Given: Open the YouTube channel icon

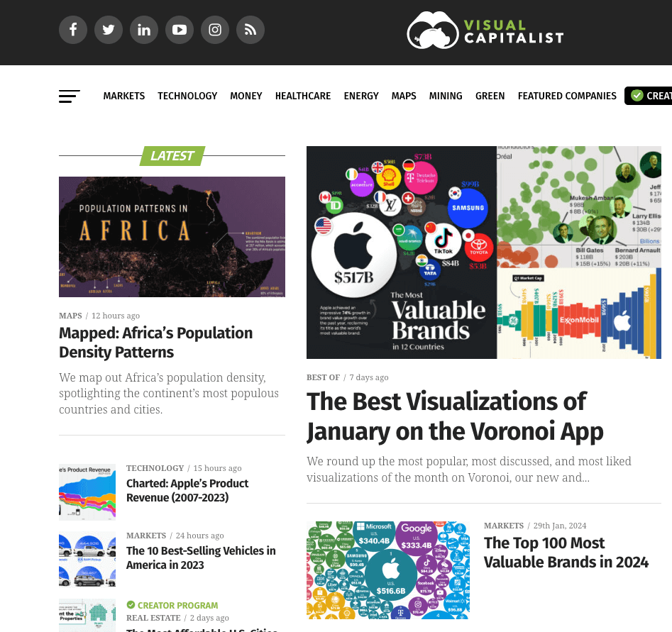Looking at the screenshot, I should 180,30.
